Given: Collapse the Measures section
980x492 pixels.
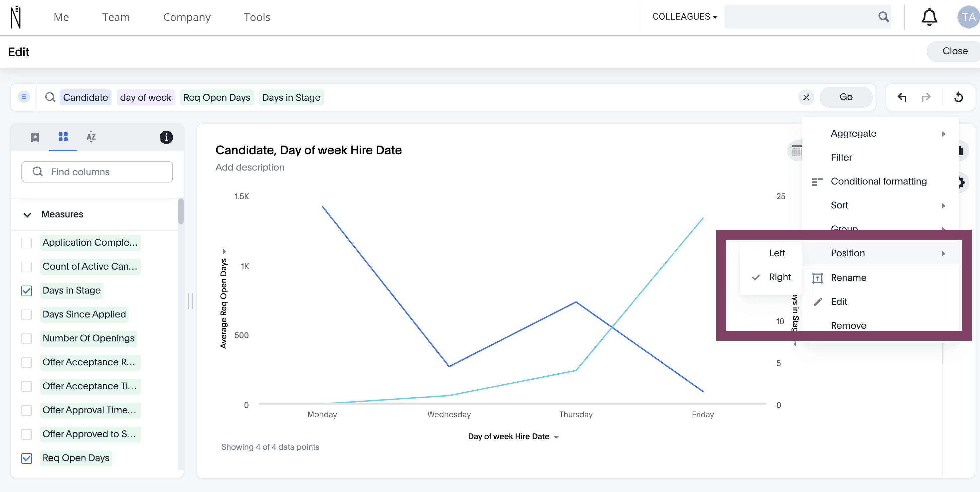Looking at the screenshot, I should tap(27, 214).
